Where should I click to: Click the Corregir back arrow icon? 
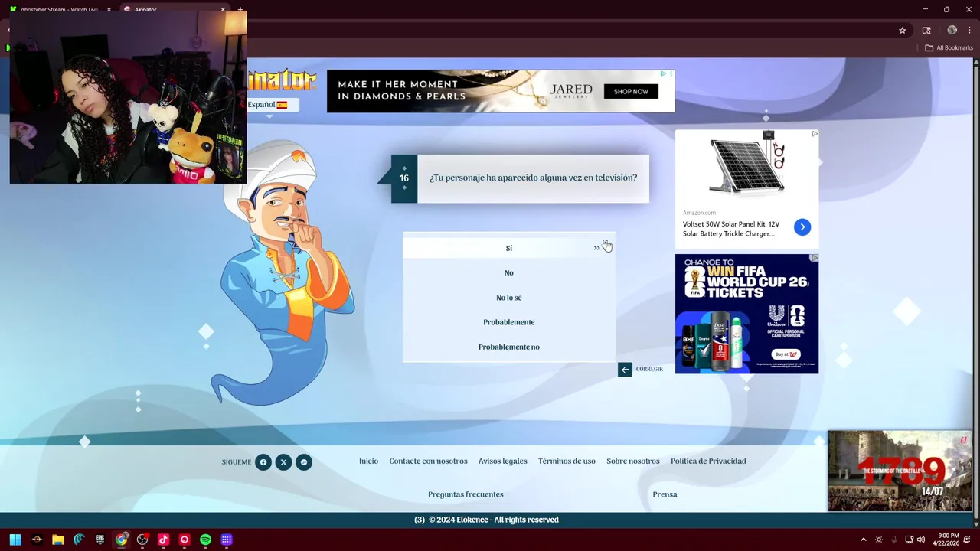pos(625,370)
